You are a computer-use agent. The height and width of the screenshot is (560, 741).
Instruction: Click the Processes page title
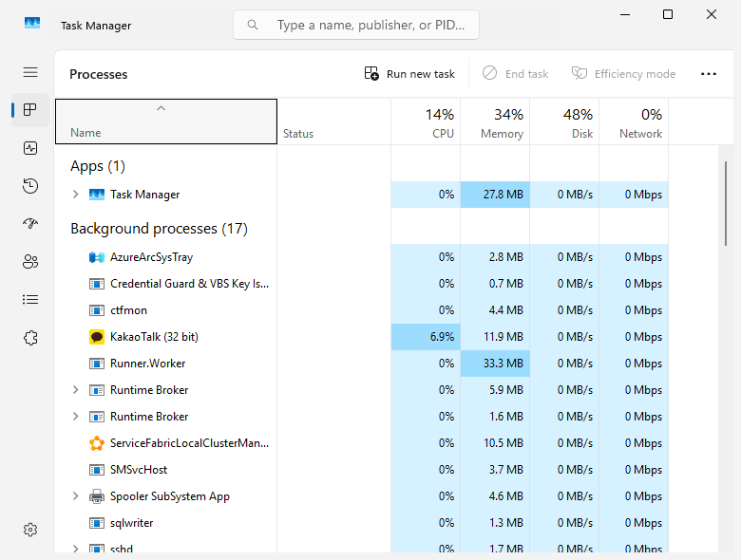98,74
